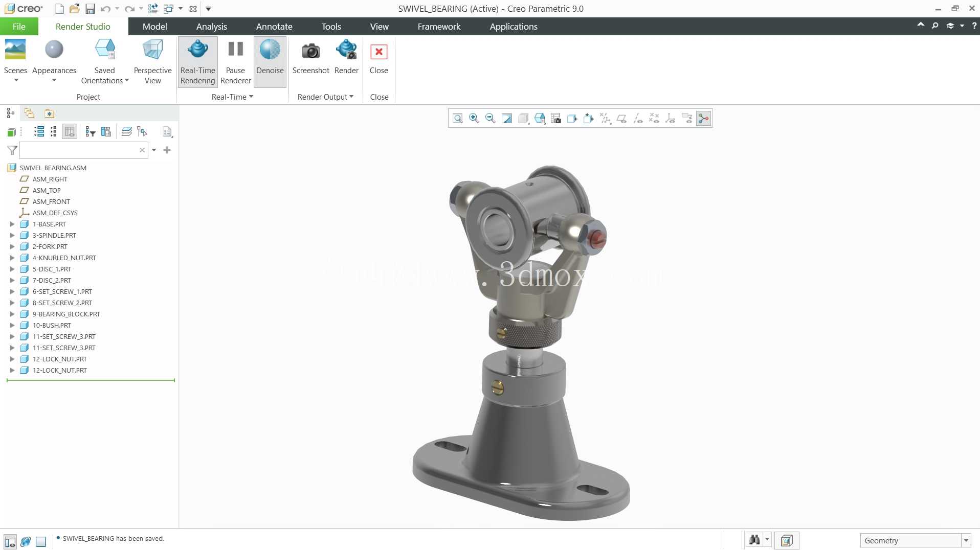Click Pause Renderer button

235,61
